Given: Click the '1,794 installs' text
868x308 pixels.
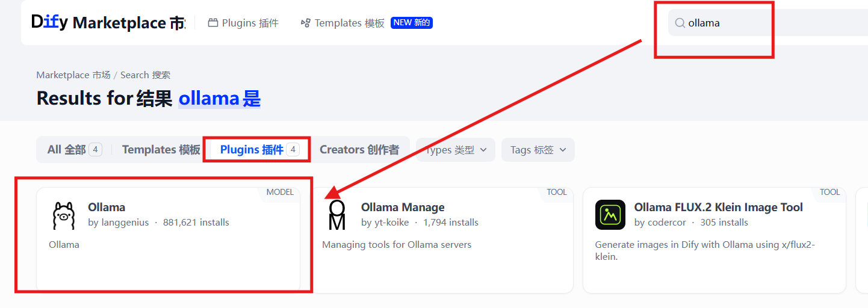Looking at the screenshot, I should (x=451, y=223).
